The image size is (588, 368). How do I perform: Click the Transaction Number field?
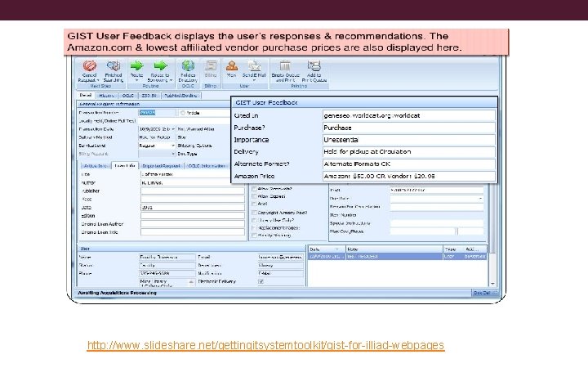point(157,113)
